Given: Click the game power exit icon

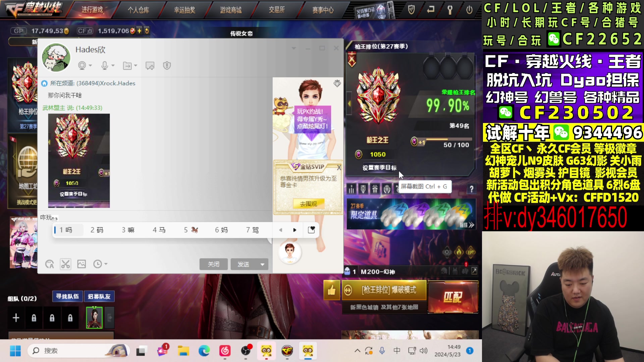Looking at the screenshot, I should (469, 10).
